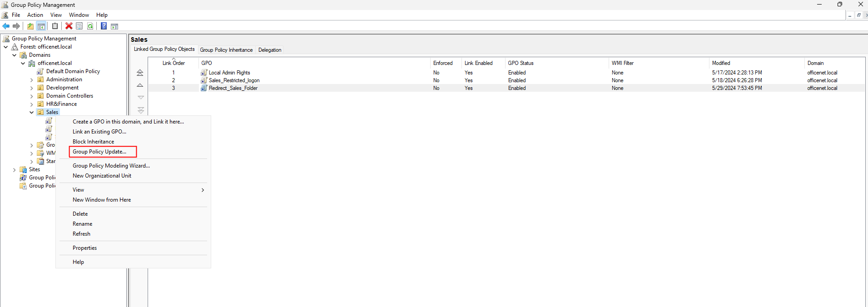Click the Back arrow toolbar icon
Viewport: 868px width, 307px height.
click(x=6, y=26)
